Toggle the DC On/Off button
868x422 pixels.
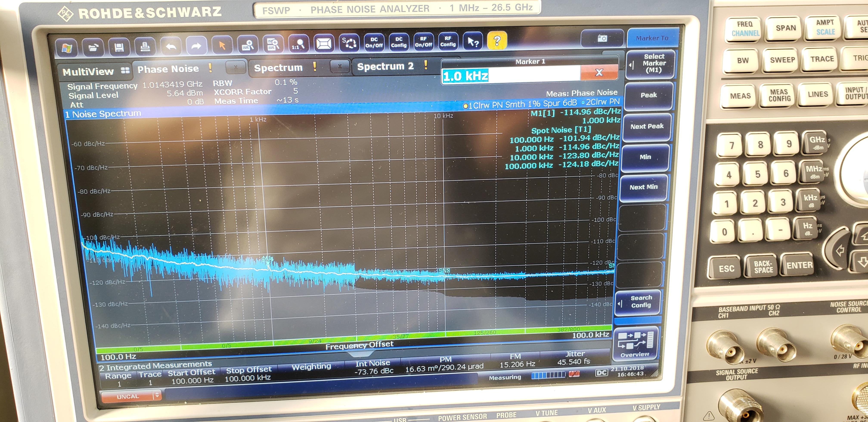click(x=374, y=42)
